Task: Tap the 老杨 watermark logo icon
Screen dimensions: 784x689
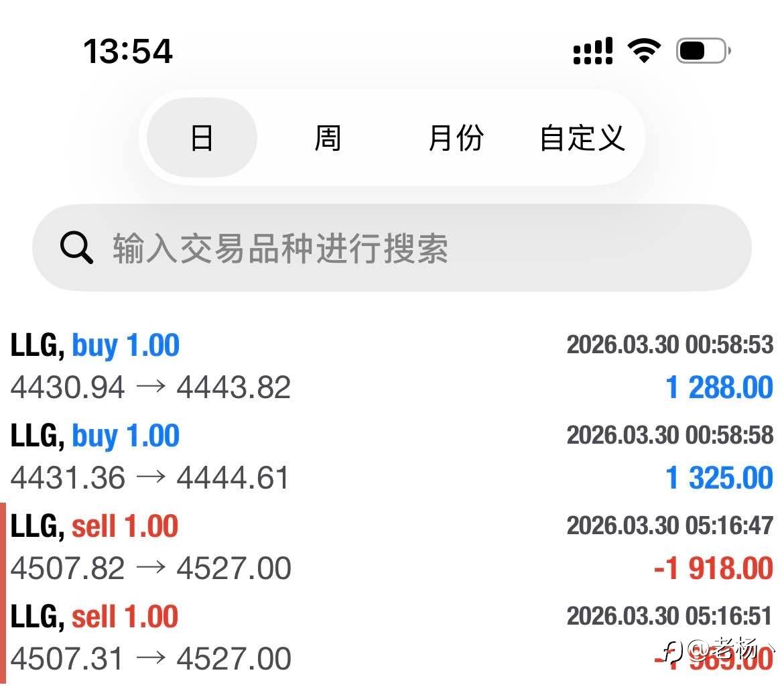Action: click(672, 649)
